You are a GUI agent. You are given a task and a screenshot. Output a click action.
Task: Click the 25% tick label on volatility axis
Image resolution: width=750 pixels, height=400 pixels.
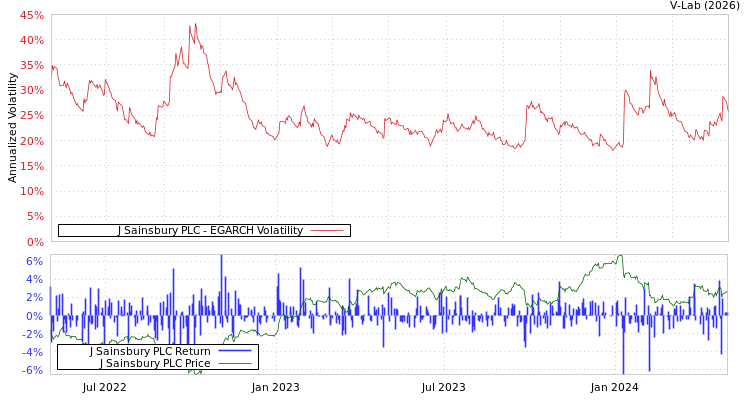tap(31, 115)
